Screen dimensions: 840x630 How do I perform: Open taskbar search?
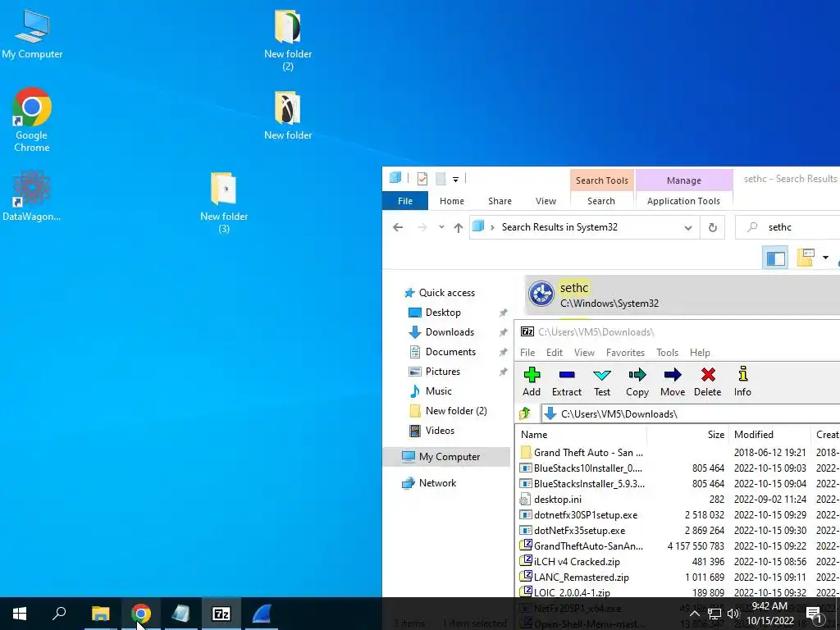[59, 614]
